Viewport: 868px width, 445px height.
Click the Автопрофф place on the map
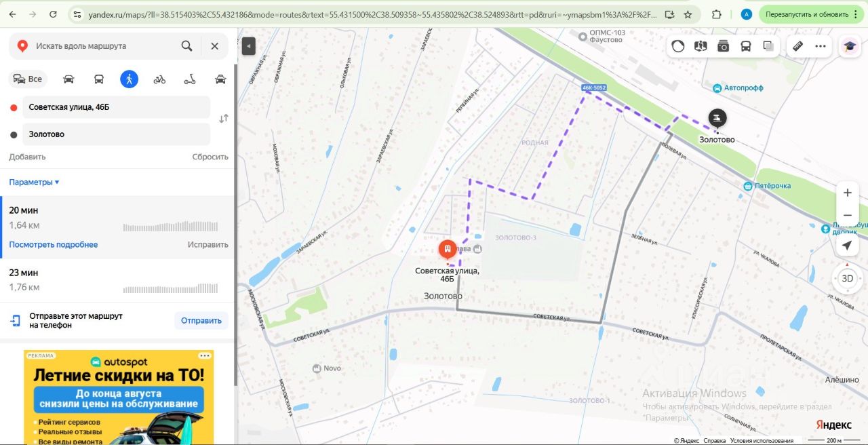[x=738, y=88]
